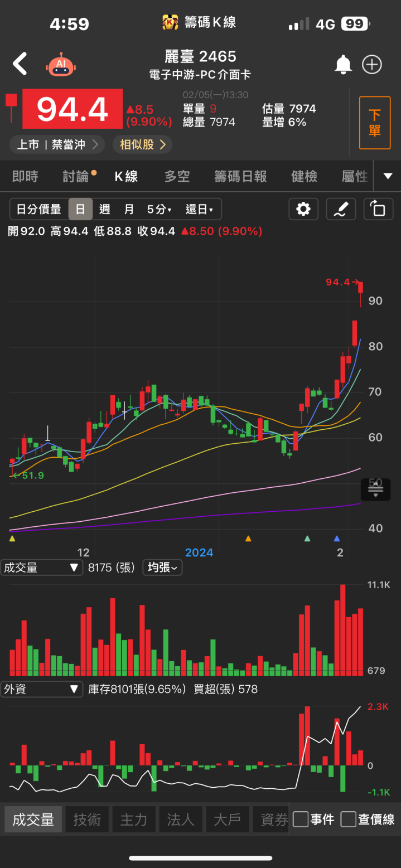This screenshot has height=868, width=401.
Task: Tap the 麗臺 2465 stock title
Action: pyautogui.click(x=201, y=56)
